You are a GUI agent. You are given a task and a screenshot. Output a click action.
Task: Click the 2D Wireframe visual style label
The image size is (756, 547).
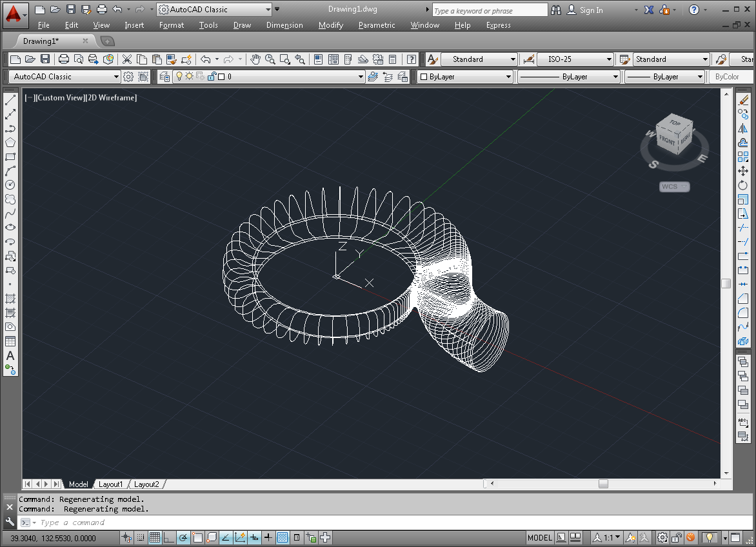112,97
